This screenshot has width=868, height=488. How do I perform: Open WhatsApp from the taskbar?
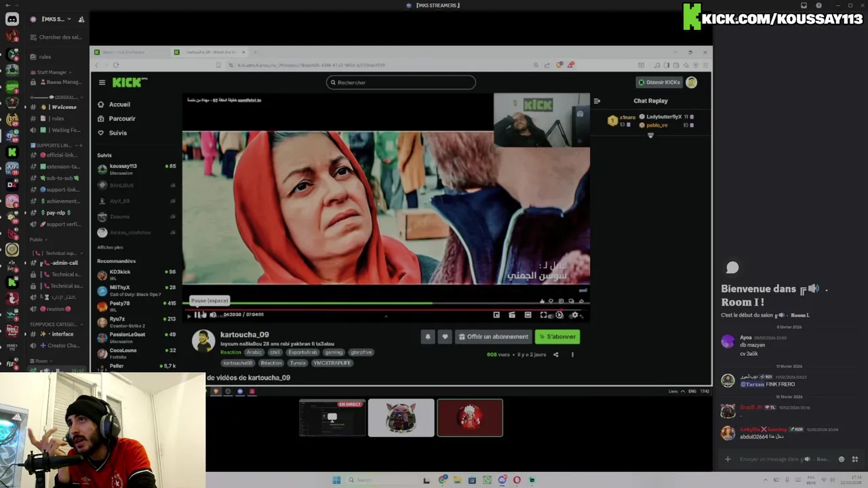tap(487, 480)
